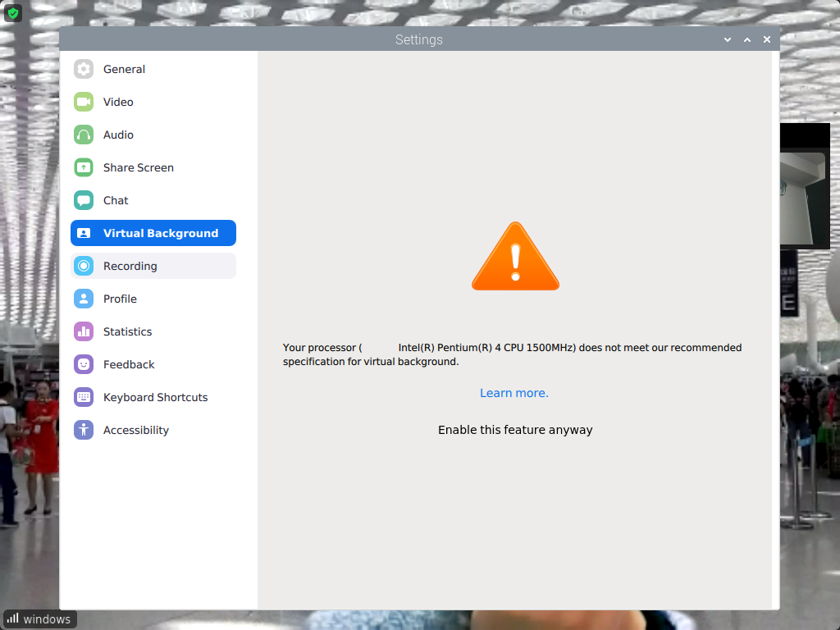
Task: Show Keyboard Shortcuts settings
Action: pos(153,397)
